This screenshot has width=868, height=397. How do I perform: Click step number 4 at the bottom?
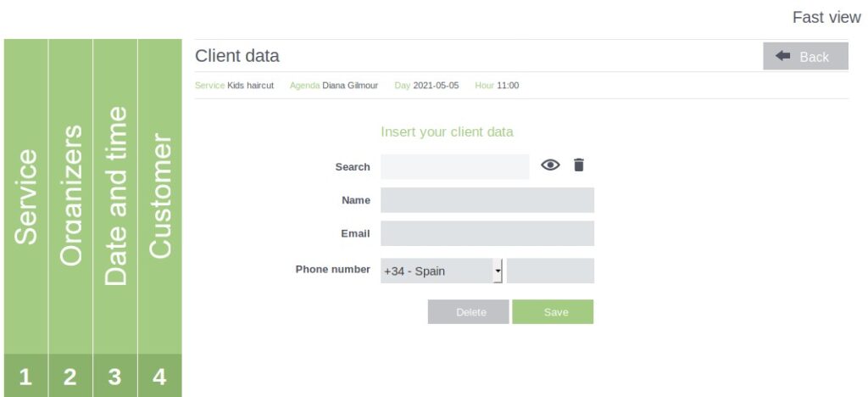160,376
